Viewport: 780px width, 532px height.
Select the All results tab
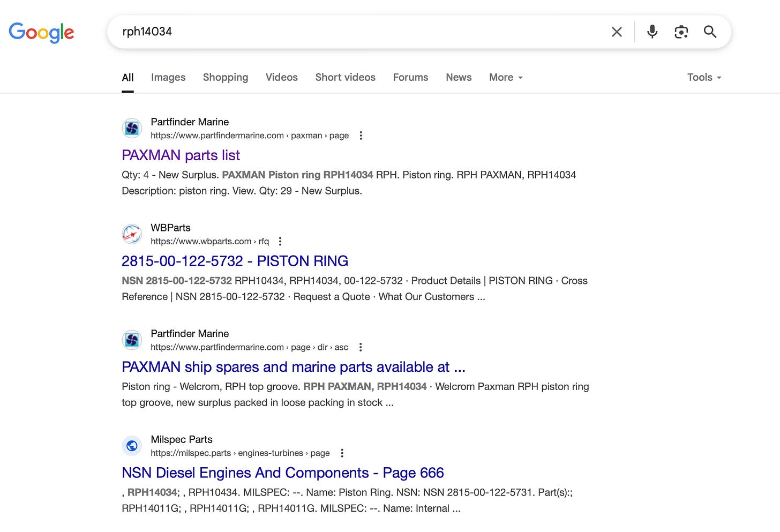pos(127,77)
